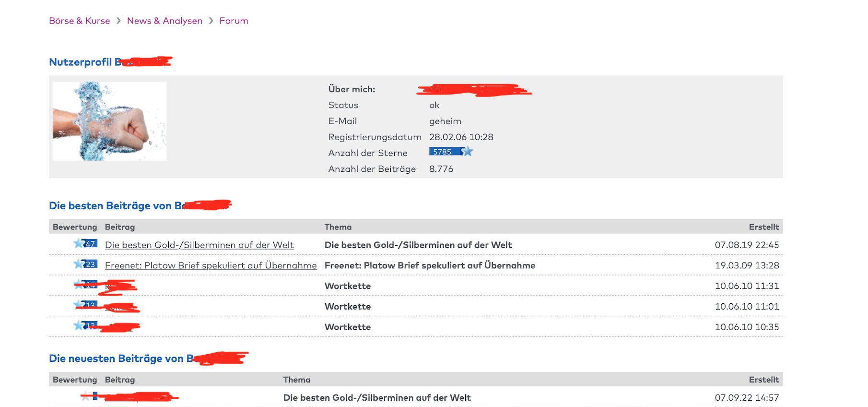Click the water-fist profile avatar image
This screenshot has height=407, width=868.
tap(109, 121)
